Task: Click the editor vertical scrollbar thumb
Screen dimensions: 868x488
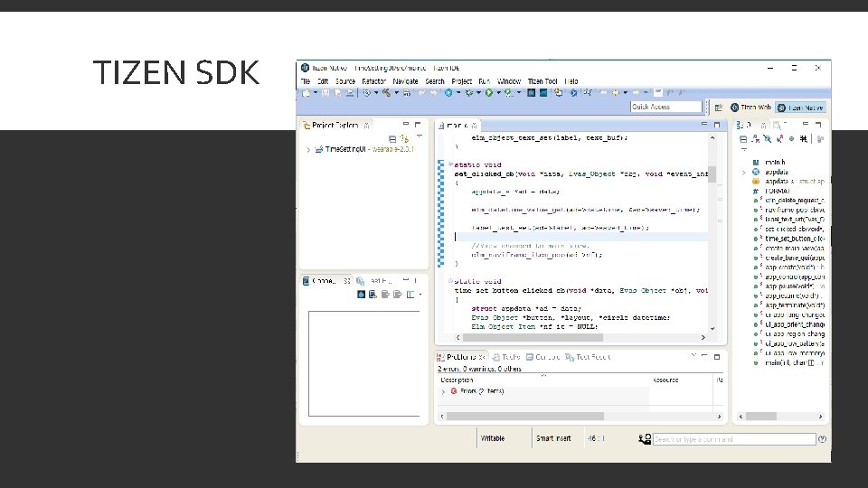Action: click(712, 174)
